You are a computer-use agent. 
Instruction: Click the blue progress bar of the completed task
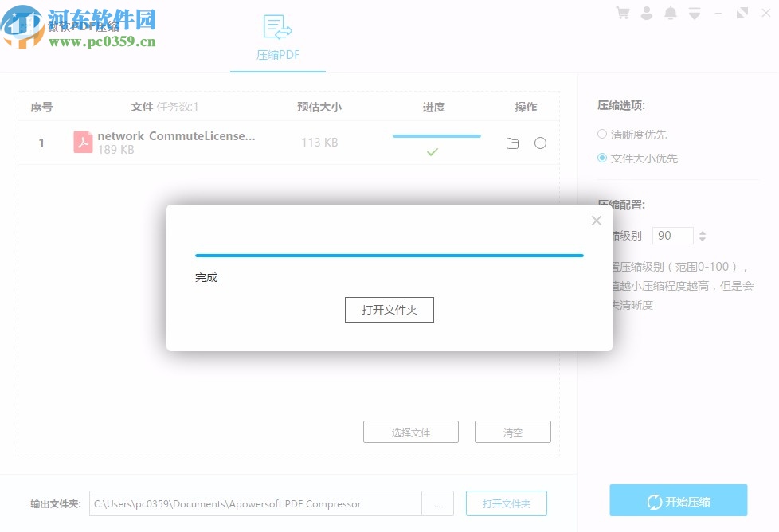(x=436, y=136)
